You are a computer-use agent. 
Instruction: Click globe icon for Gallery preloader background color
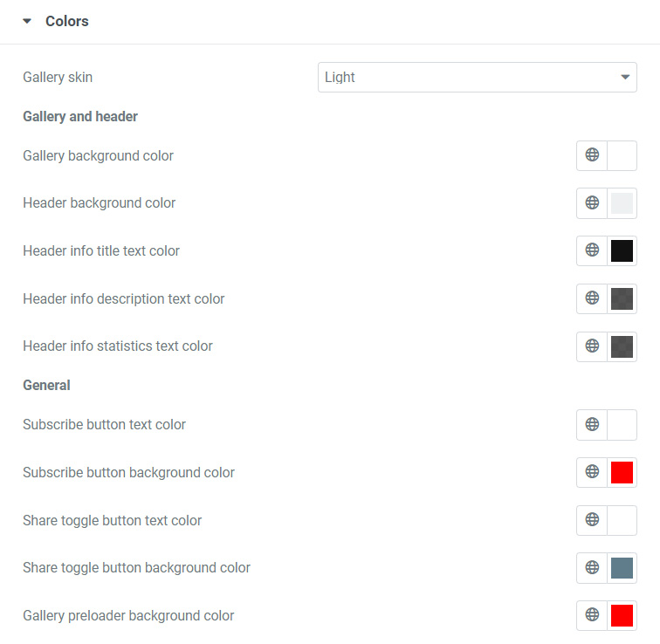tap(592, 615)
